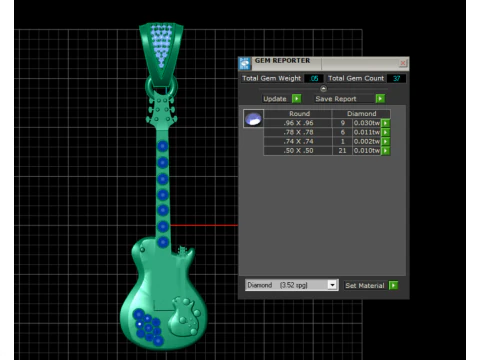Select the .78 X .78 size cell
Screen dimensions: 480x360
298,132
